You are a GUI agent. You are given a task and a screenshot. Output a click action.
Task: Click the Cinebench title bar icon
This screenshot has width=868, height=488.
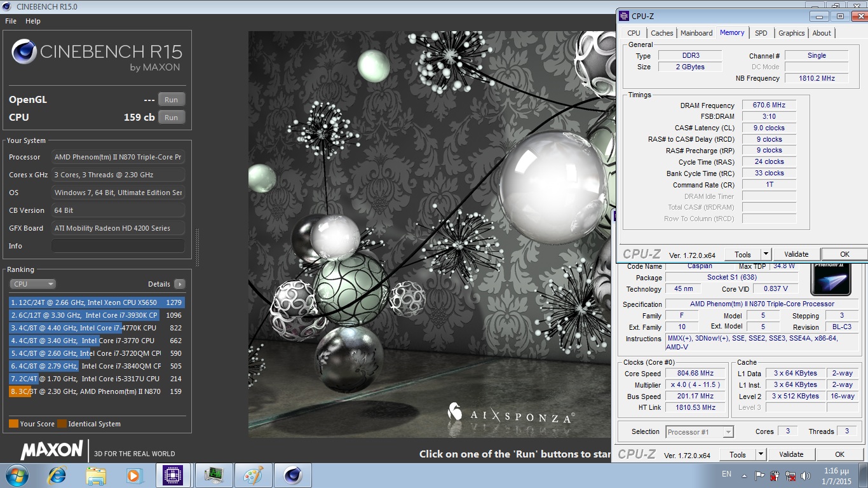point(7,6)
